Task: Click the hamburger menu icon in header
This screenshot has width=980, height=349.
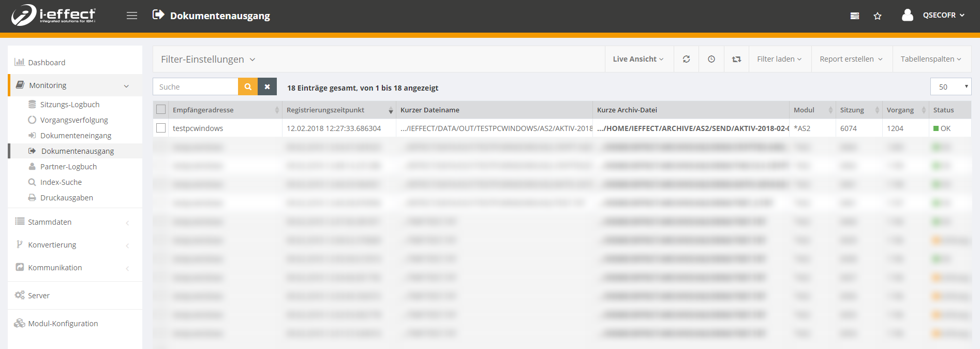Action: pos(132,16)
